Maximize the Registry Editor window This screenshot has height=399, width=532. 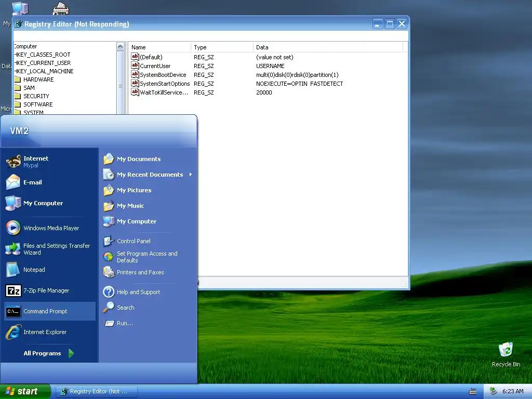(x=390, y=24)
